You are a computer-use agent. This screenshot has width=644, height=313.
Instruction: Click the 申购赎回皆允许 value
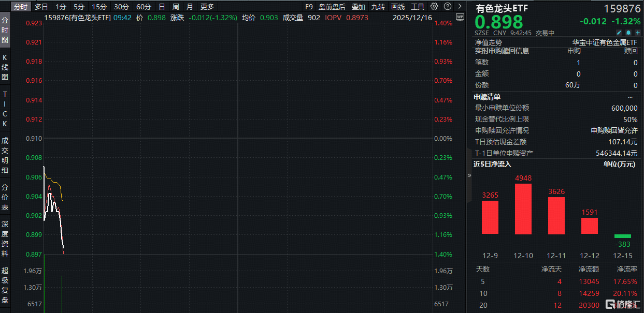(614, 130)
